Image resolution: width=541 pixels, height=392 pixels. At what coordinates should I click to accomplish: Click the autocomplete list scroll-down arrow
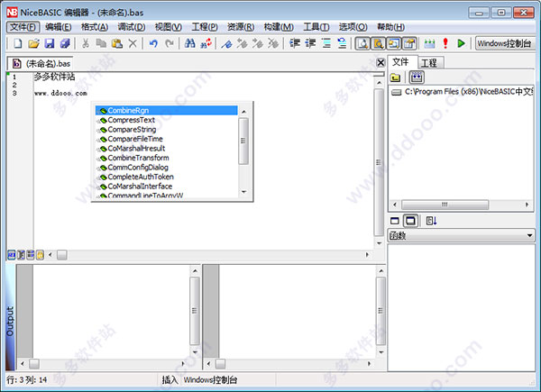pyautogui.click(x=244, y=192)
